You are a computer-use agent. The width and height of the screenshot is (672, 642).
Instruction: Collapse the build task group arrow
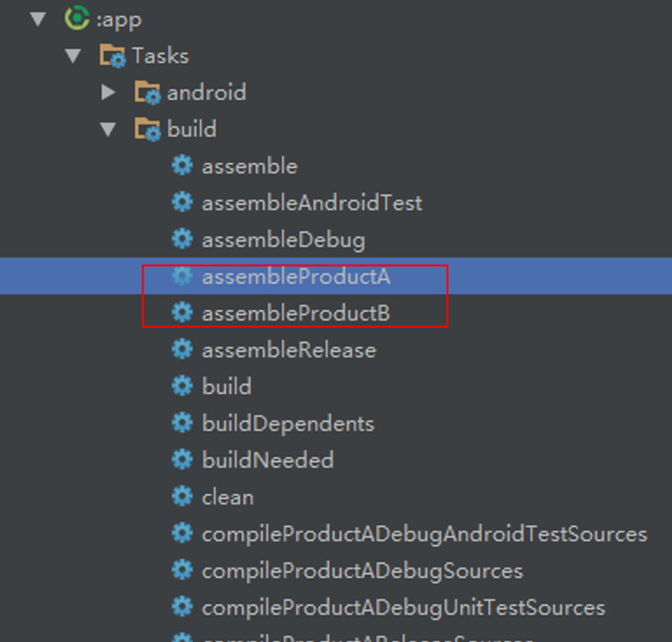pos(108,129)
